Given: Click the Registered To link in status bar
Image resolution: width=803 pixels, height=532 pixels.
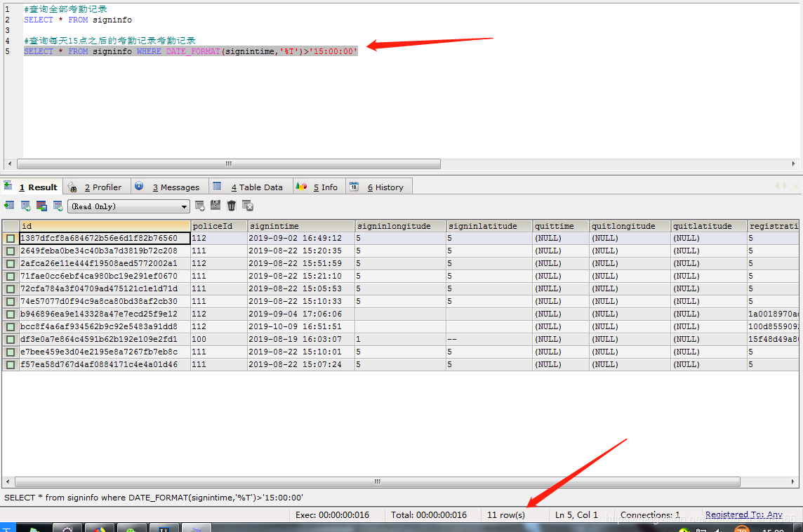Looking at the screenshot, I should point(743,514).
